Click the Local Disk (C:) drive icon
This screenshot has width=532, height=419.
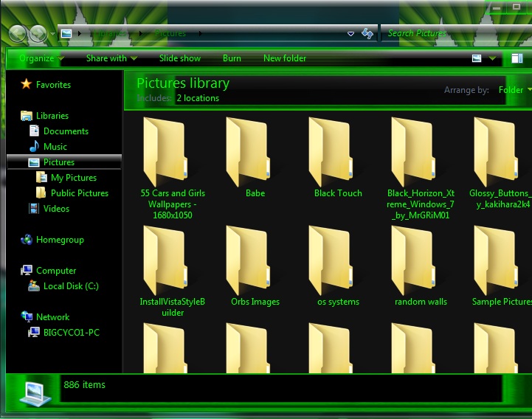pyautogui.click(x=34, y=285)
